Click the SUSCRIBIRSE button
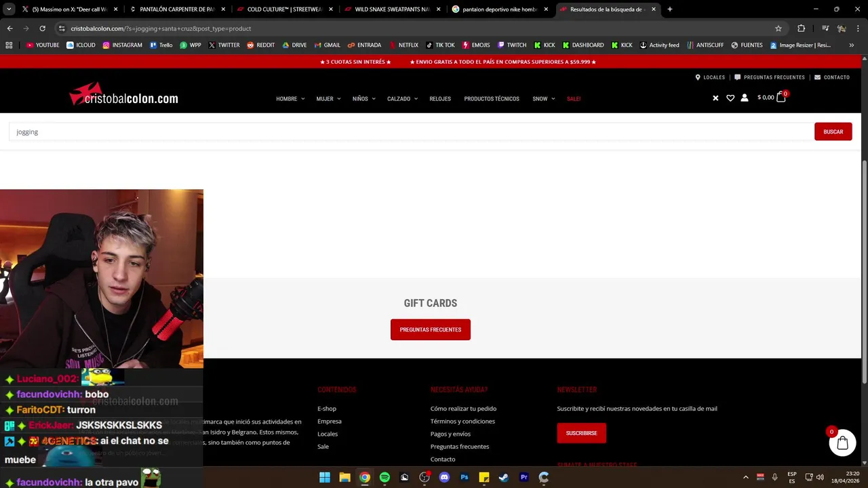Image resolution: width=868 pixels, height=488 pixels. tap(582, 433)
